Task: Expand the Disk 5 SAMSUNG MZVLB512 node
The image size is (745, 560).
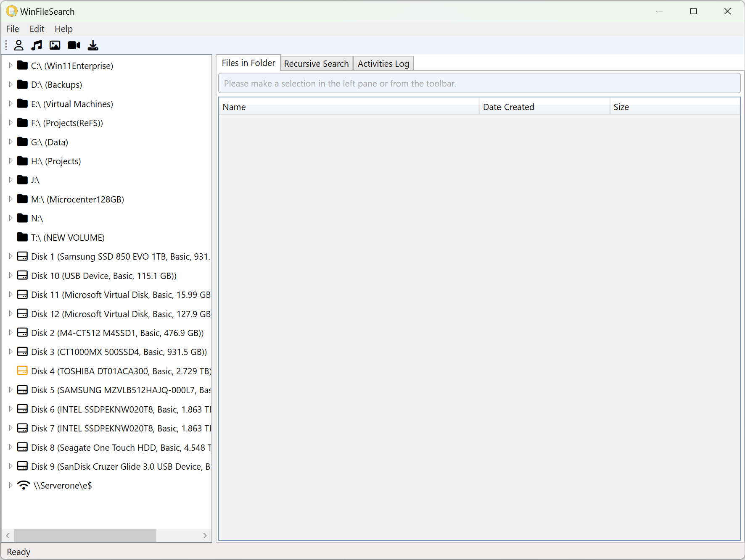Action: click(x=11, y=390)
